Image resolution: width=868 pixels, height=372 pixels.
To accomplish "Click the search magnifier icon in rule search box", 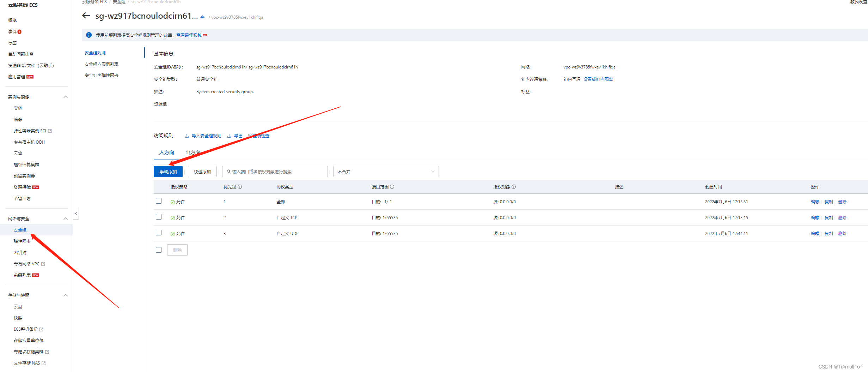I will pos(228,172).
